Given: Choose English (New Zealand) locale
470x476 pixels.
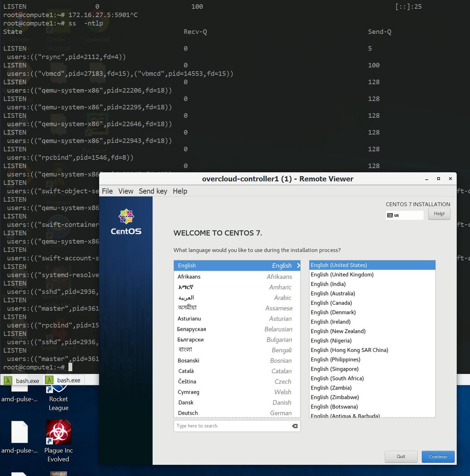Looking at the screenshot, I should (372, 331).
